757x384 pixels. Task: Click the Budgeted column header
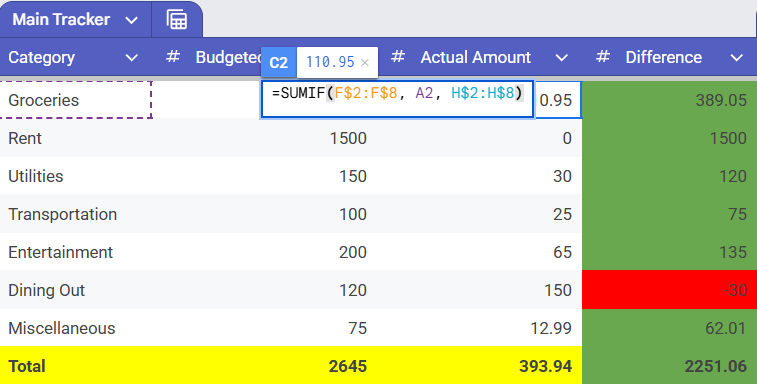[x=228, y=57]
